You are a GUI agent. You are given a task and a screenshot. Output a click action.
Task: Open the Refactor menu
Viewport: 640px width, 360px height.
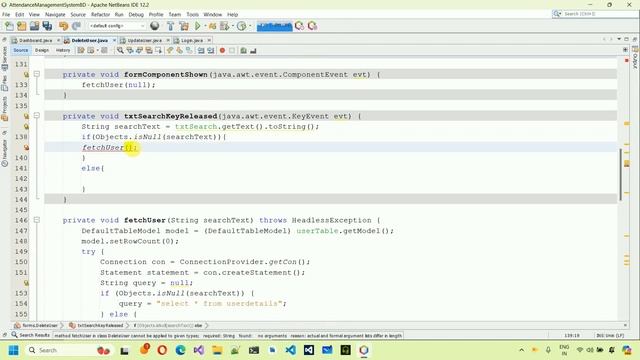(x=100, y=14)
